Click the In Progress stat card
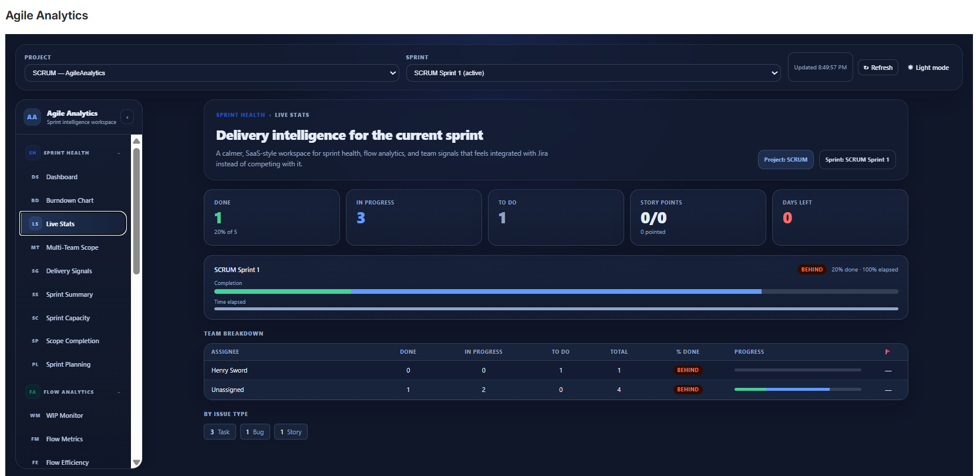The width and height of the screenshot is (980, 476). point(414,217)
